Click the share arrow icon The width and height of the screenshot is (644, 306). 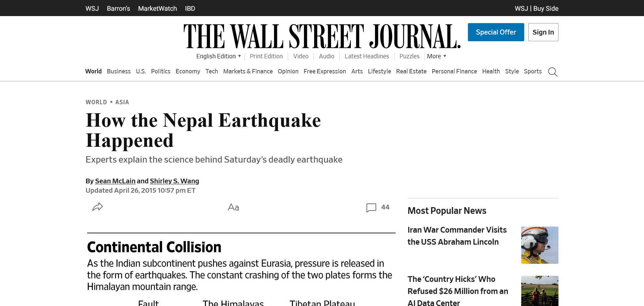pyautogui.click(x=98, y=207)
